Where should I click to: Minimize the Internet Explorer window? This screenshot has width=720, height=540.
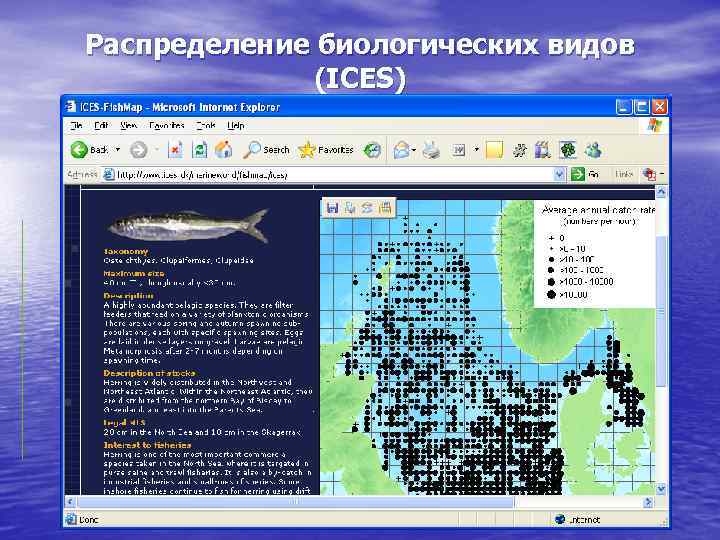coord(623,107)
